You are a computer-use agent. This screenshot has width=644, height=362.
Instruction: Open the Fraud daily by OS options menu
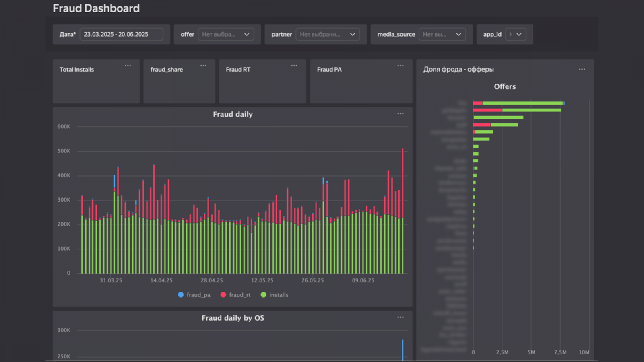pyautogui.click(x=400, y=317)
